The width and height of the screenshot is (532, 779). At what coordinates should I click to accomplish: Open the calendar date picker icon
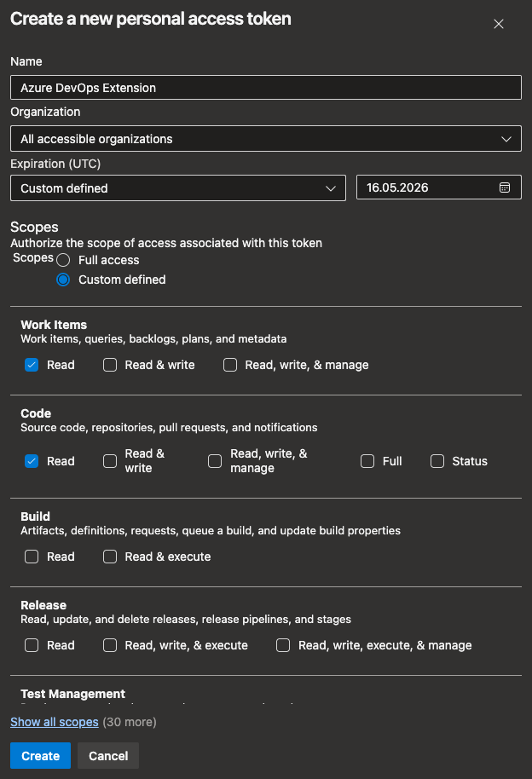tap(504, 188)
